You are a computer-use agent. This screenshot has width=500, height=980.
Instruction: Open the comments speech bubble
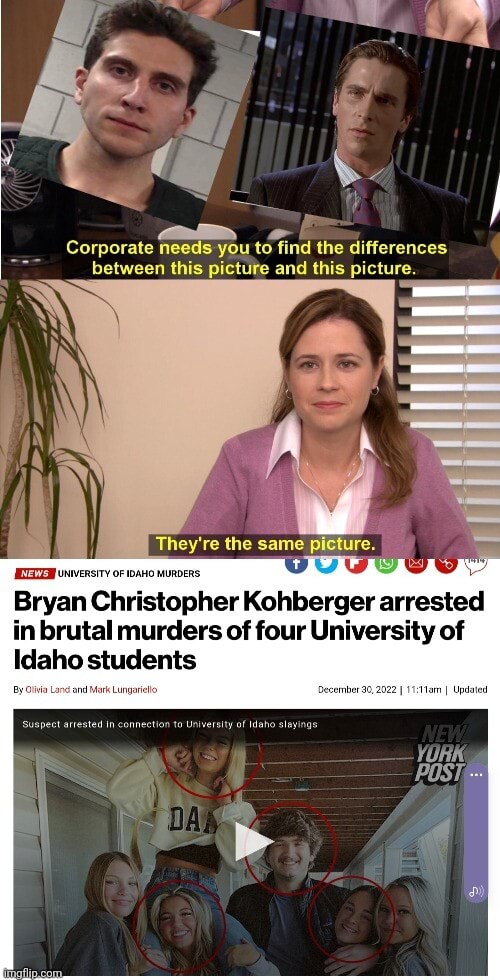click(x=476, y=564)
